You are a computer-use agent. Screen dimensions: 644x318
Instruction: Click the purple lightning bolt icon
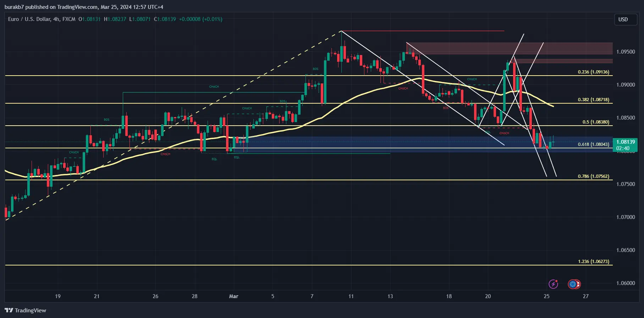[x=553, y=284]
